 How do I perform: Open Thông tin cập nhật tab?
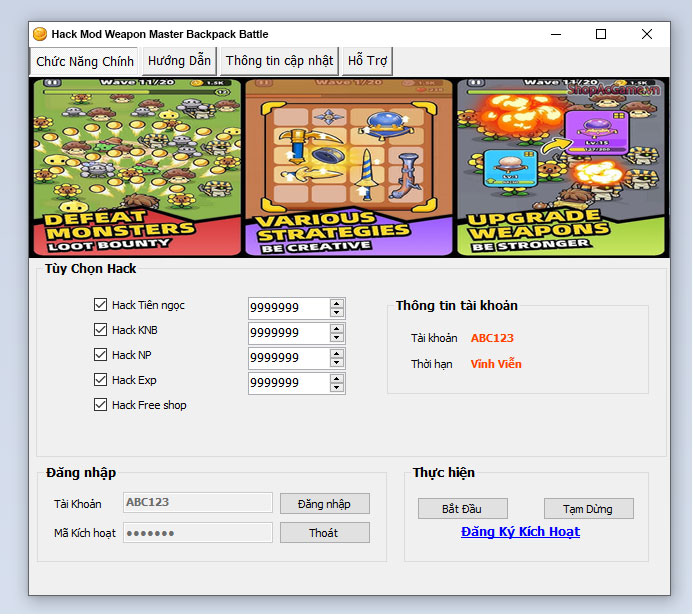(x=279, y=61)
